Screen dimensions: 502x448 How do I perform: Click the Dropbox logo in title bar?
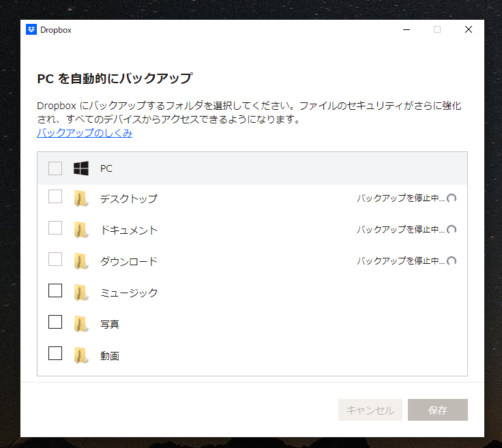(x=31, y=29)
